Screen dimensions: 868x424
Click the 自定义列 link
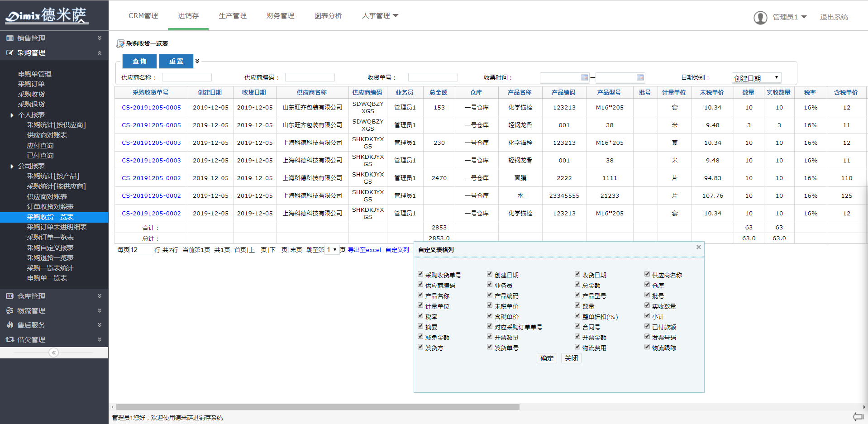point(397,250)
